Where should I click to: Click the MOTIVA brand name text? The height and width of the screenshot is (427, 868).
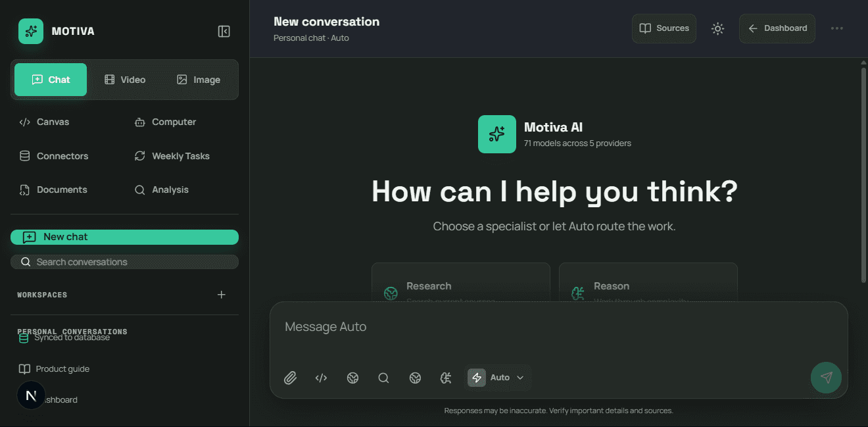tap(73, 32)
